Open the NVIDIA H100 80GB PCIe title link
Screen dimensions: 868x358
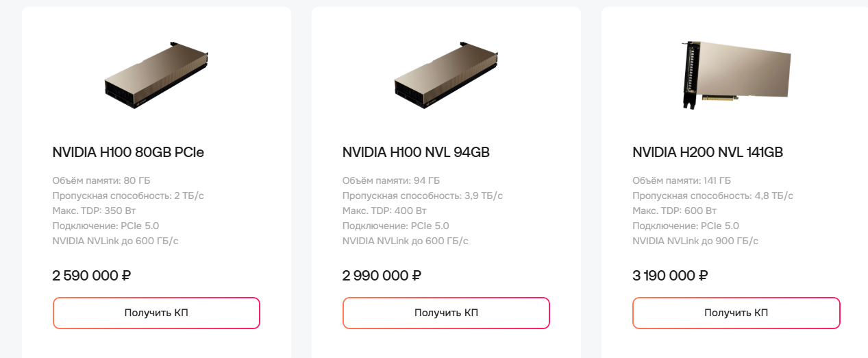[128, 152]
